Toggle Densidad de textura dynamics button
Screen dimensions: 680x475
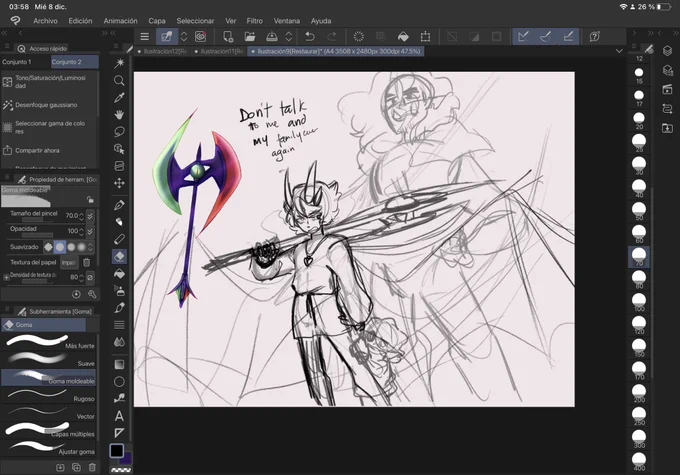[90, 277]
